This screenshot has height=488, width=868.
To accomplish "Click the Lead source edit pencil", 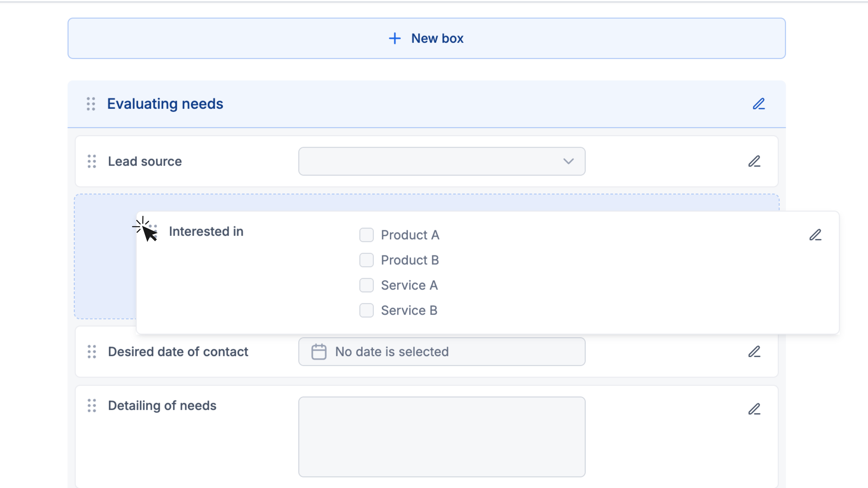I will (754, 161).
